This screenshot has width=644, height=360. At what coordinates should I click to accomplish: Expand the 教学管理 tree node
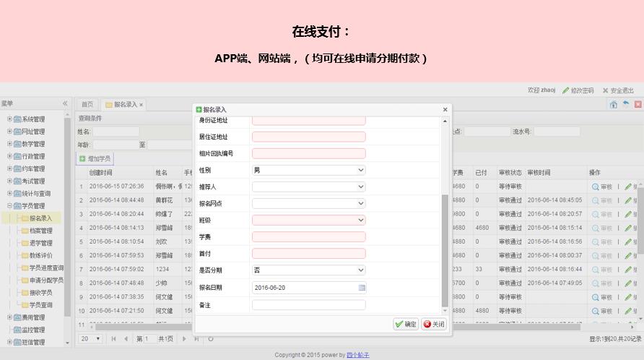(x=9, y=144)
